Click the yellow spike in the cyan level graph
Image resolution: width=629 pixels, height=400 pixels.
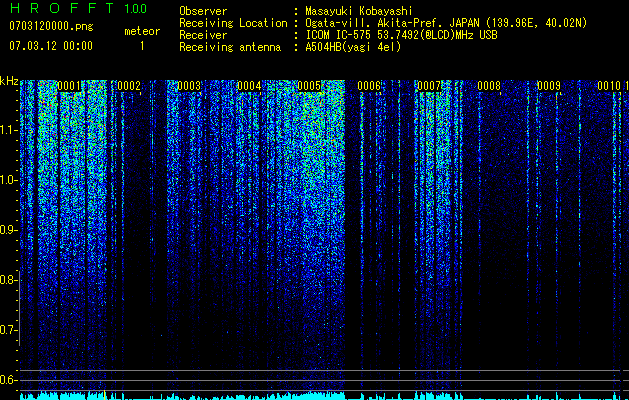pos(105,395)
